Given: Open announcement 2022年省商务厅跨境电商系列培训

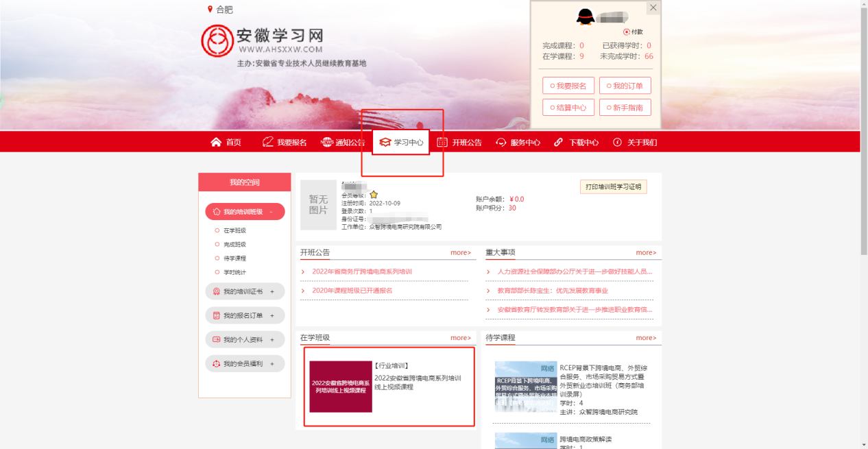Looking at the screenshot, I should [362, 271].
